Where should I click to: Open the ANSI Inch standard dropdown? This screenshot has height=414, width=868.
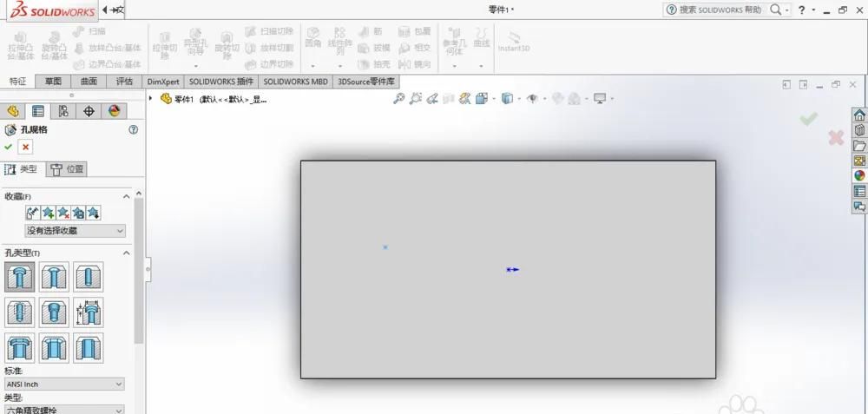point(64,384)
